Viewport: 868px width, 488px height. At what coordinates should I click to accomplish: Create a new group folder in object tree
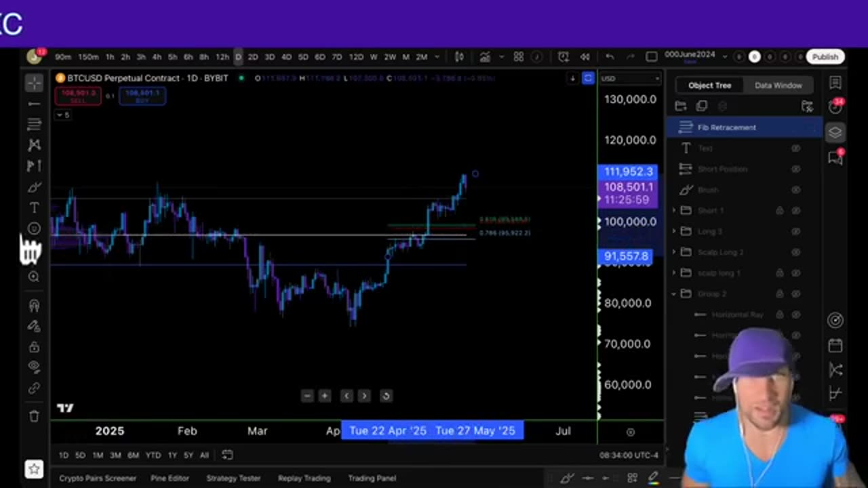click(681, 106)
